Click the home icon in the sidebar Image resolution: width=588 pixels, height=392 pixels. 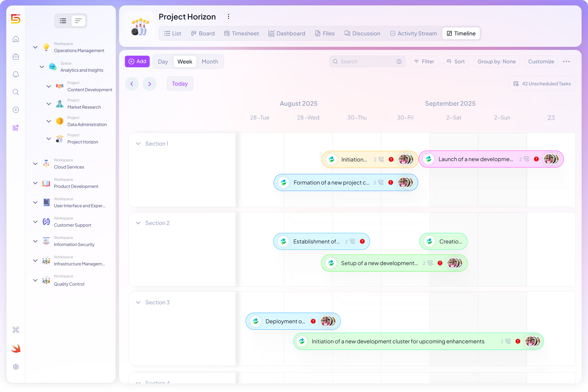coord(15,39)
